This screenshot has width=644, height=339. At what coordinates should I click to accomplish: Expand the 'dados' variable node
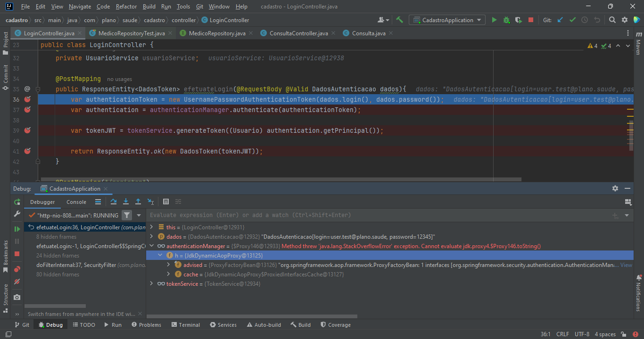tap(151, 237)
